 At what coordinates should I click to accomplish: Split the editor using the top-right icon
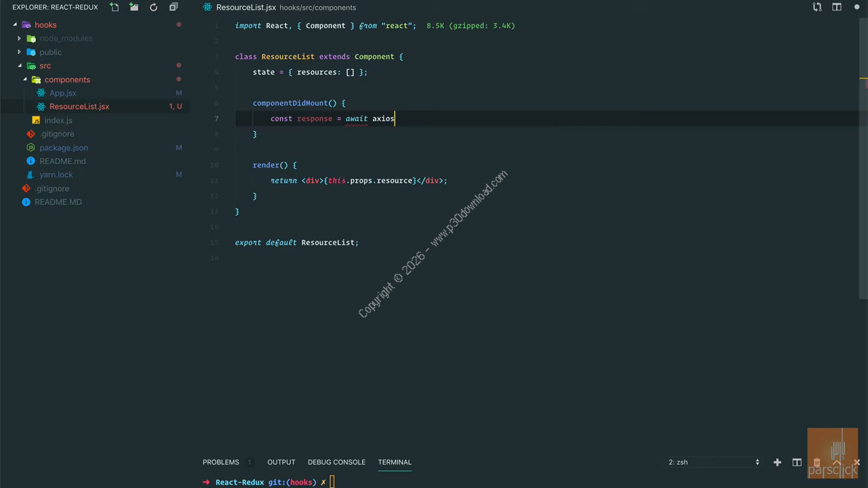click(837, 7)
